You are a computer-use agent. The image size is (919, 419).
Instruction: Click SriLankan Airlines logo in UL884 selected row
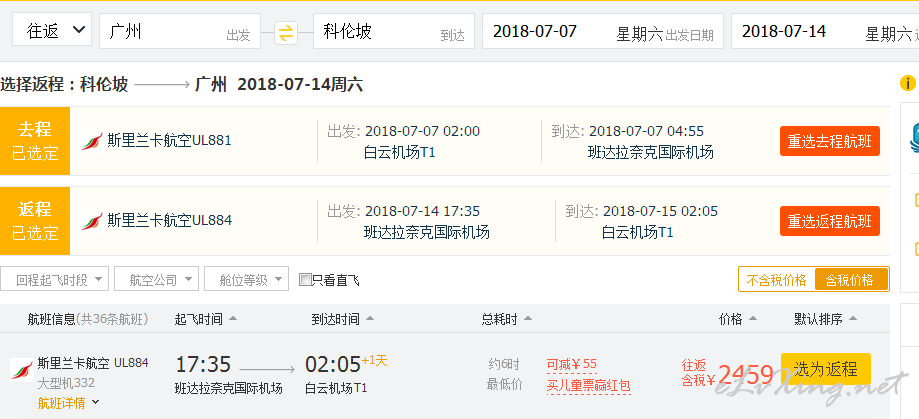coord(92,221)
